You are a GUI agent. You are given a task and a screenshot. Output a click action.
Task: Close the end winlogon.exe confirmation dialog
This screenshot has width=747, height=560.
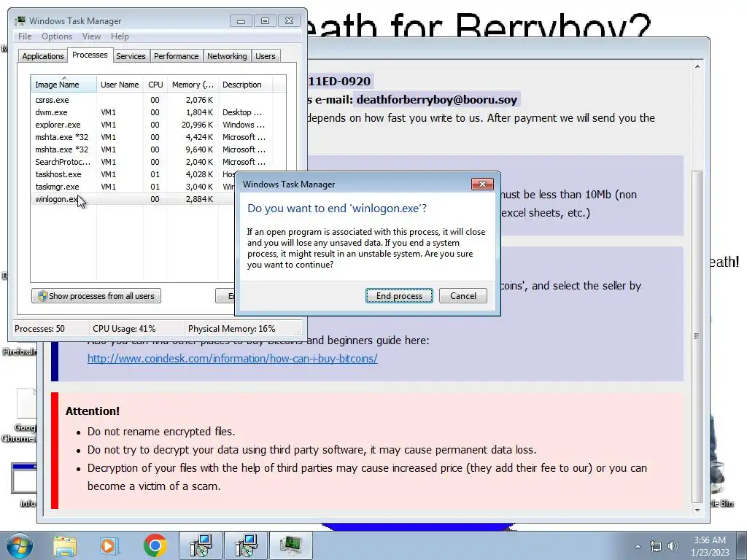click(x=482, y=184)
